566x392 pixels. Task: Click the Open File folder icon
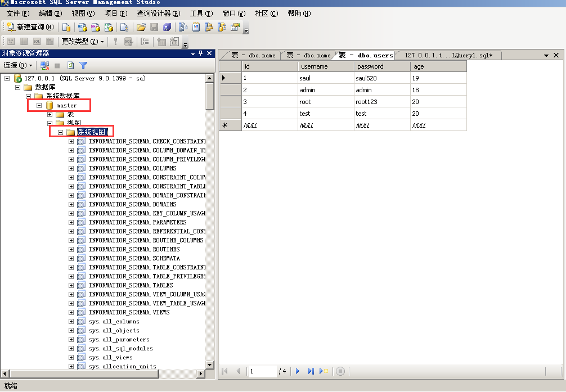pyautogui.click(x=141, y=27)
